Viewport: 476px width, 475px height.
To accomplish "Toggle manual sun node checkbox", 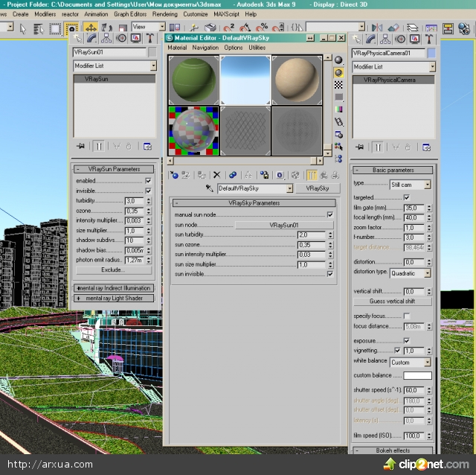I will tap(330, 215).
